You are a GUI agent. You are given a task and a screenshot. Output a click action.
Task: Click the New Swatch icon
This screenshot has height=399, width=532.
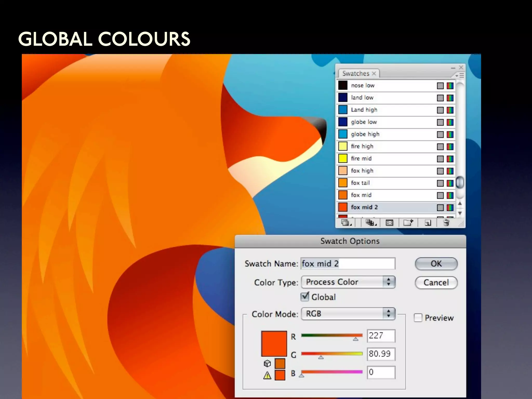(x=428, y=223)
